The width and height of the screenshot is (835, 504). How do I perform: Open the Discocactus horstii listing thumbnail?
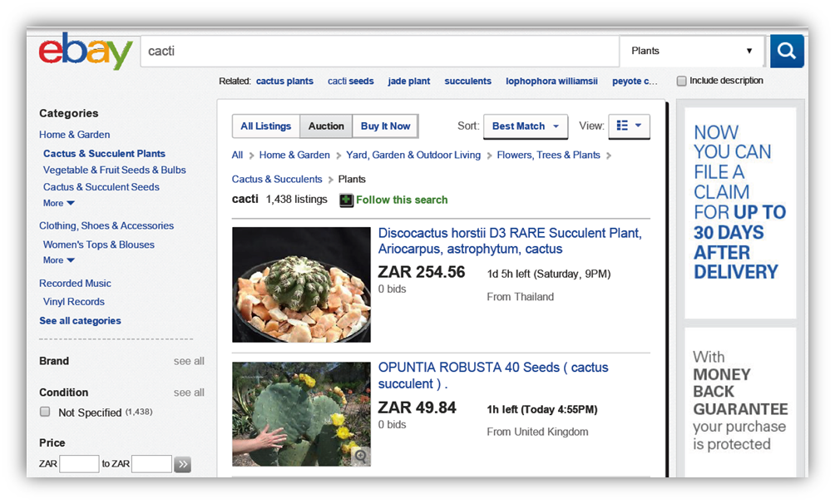coord(301,284)
